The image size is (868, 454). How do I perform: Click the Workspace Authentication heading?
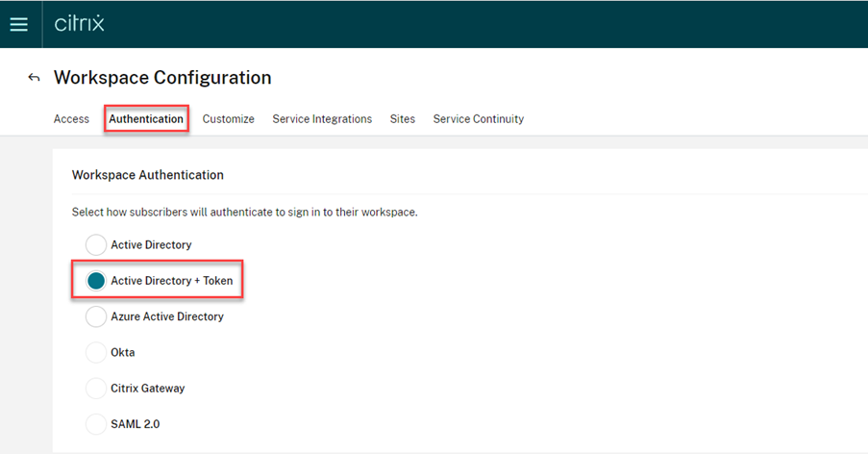click(x=148, y=175)
